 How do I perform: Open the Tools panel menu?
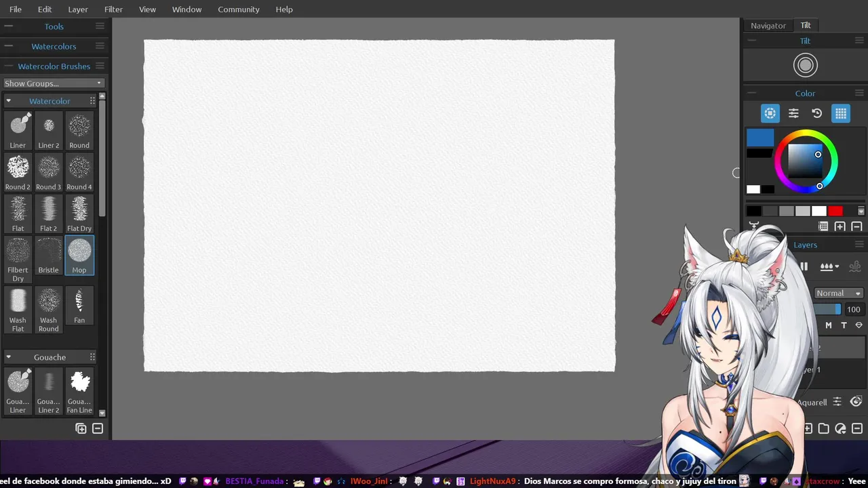click(x=100, y=26)
